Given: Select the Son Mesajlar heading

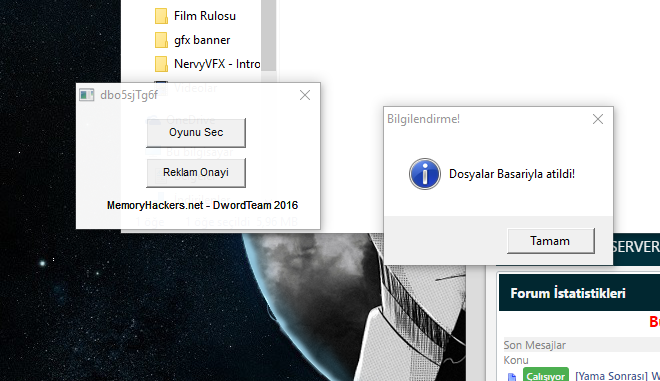Looking at the screenshot, I should pos(535,345).
